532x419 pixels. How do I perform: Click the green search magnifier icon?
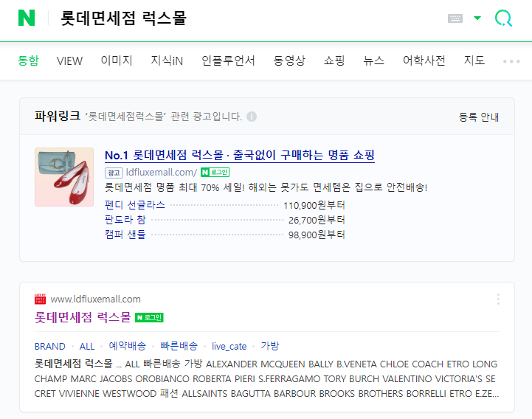[x=503, y=18]
